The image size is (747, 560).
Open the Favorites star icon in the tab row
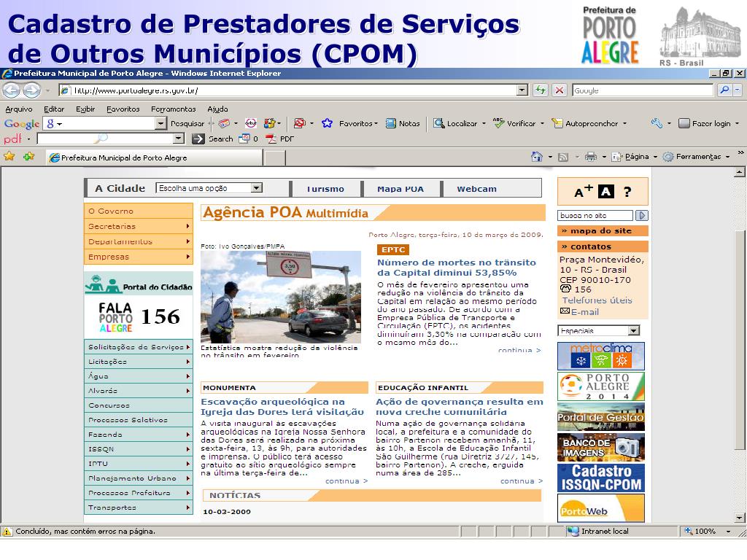9,156
